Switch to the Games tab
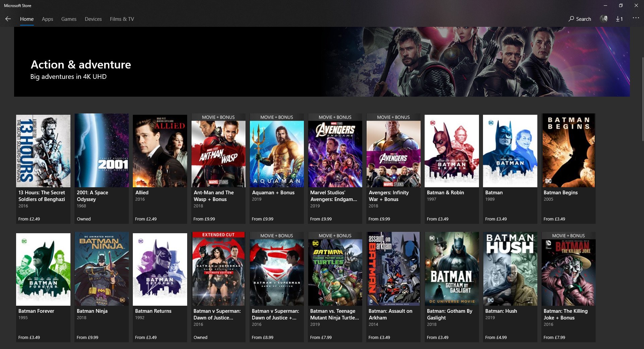The image size is (644, 349). [69, 19]
